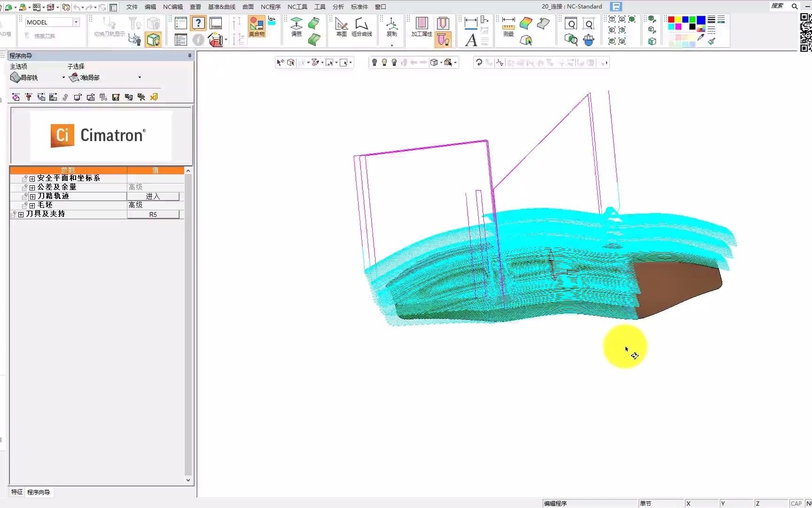Click the R5 tool value button
Viewport: 812px width, 508px height.
point(153,214)
